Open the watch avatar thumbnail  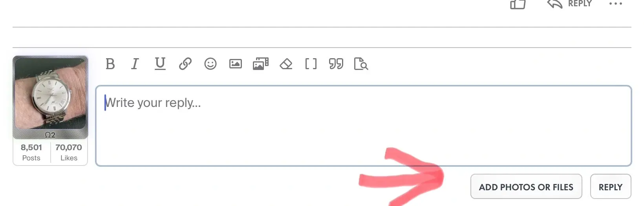coord(50,94)
